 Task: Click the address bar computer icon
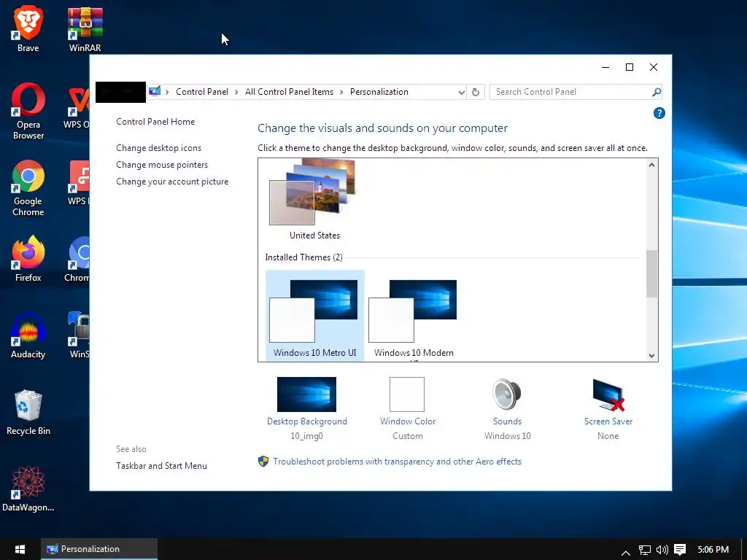[x=154, y=91]
